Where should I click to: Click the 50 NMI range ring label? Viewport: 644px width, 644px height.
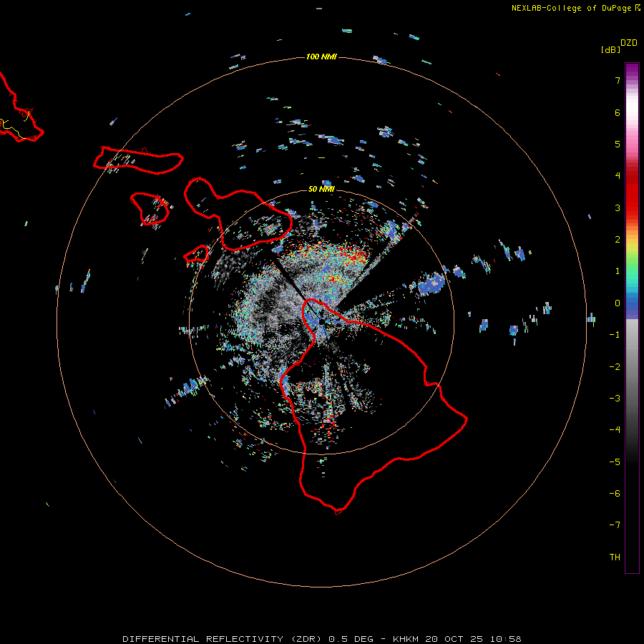tap(321, 189)
